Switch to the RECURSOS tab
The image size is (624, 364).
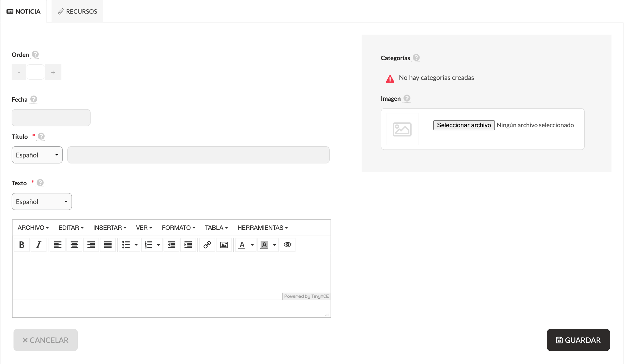[77, 11]
